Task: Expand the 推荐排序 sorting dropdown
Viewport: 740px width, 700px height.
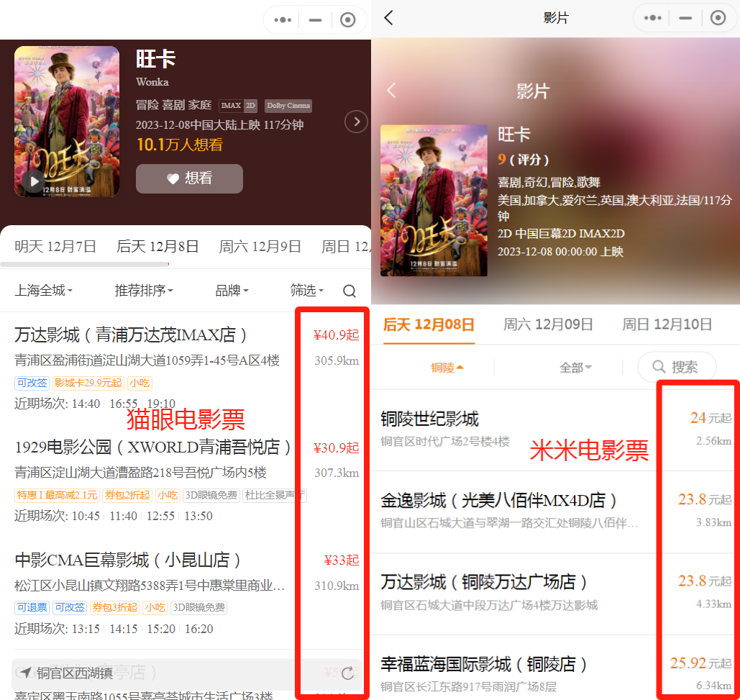Action: click(144, 291)
